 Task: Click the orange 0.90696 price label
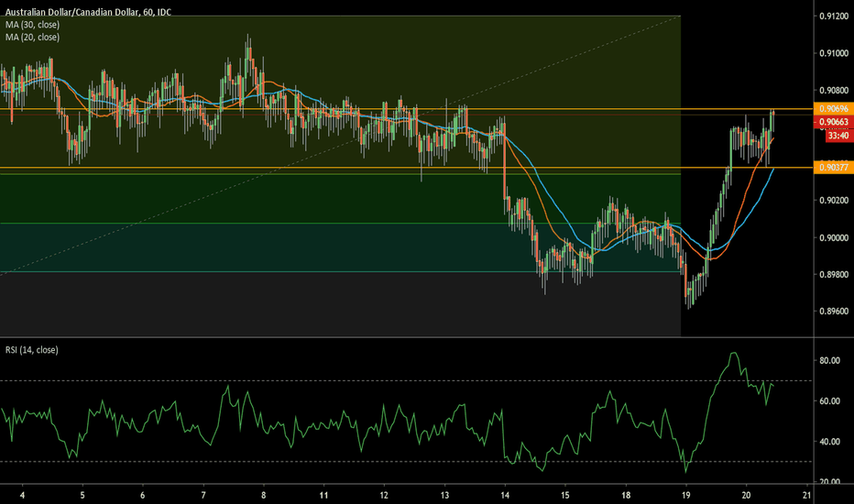click(833, 109)
